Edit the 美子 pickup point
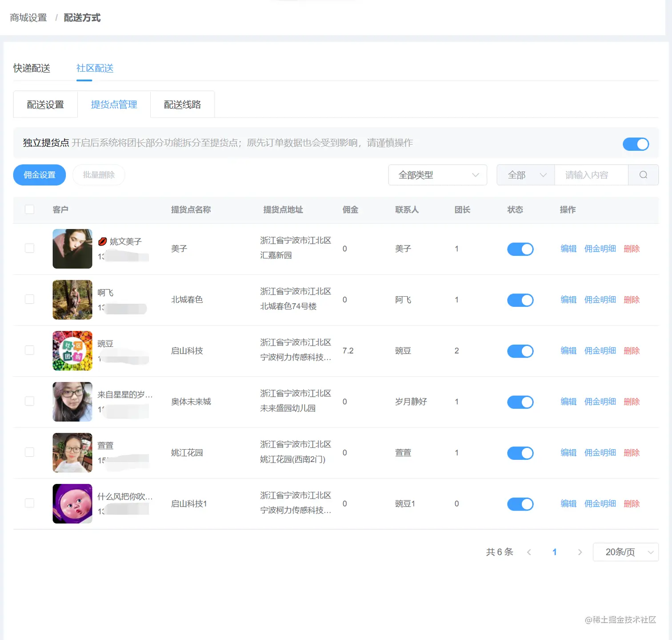 tap(568, 249)
